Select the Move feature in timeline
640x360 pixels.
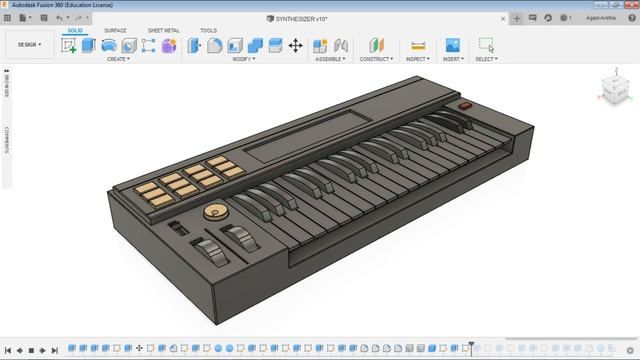pyautogui.click(x=139, y=348)
